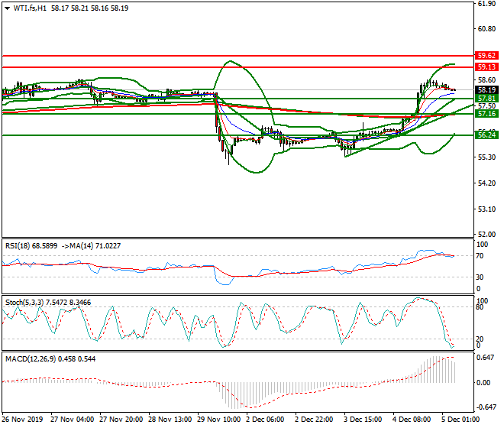504x428 pixels.
Task: Open the chart dropdown triangle beside WTI.fs,H1
Action: [x=7, y=8]
